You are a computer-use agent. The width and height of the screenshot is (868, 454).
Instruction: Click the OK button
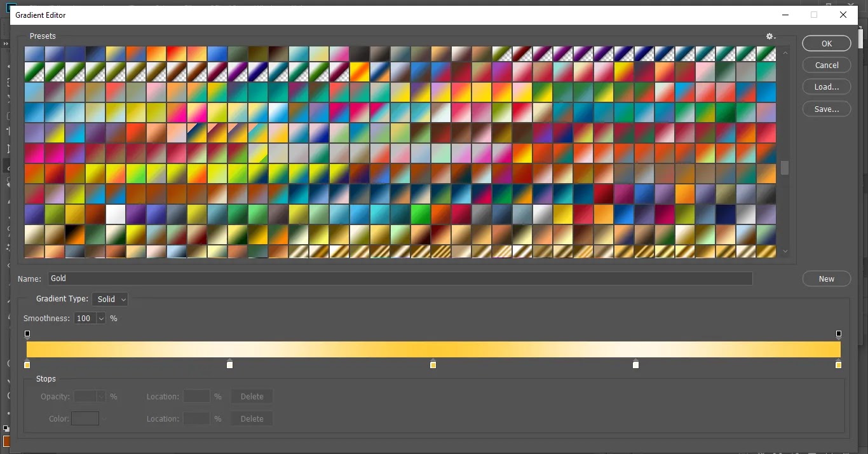826,43
